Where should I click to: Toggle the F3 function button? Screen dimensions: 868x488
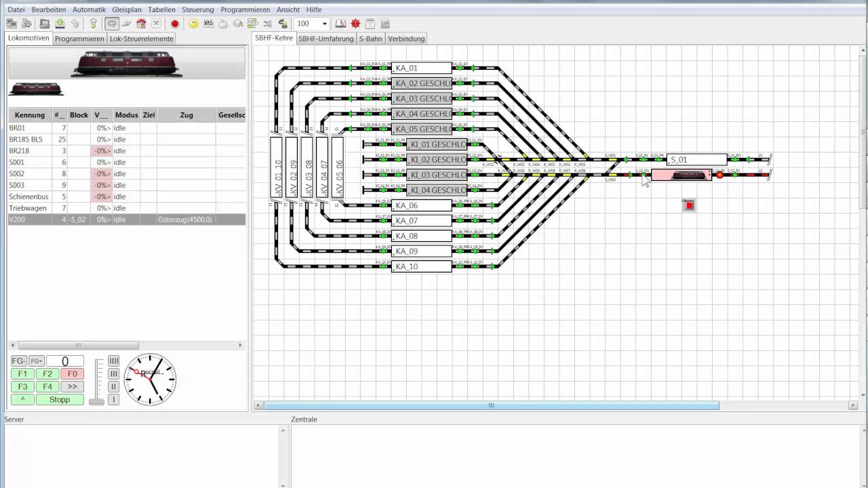pyautogui.click(x=22, y=386)
